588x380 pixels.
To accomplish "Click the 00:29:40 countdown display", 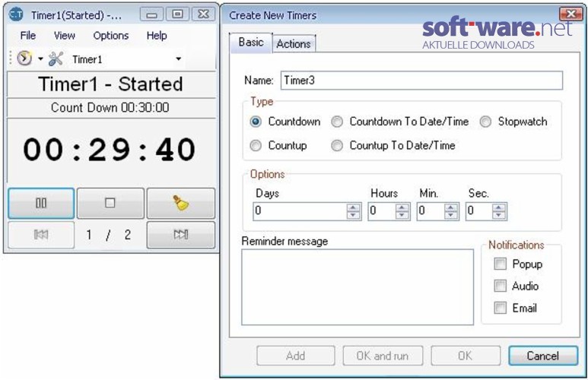I will [x=110, y=150].
